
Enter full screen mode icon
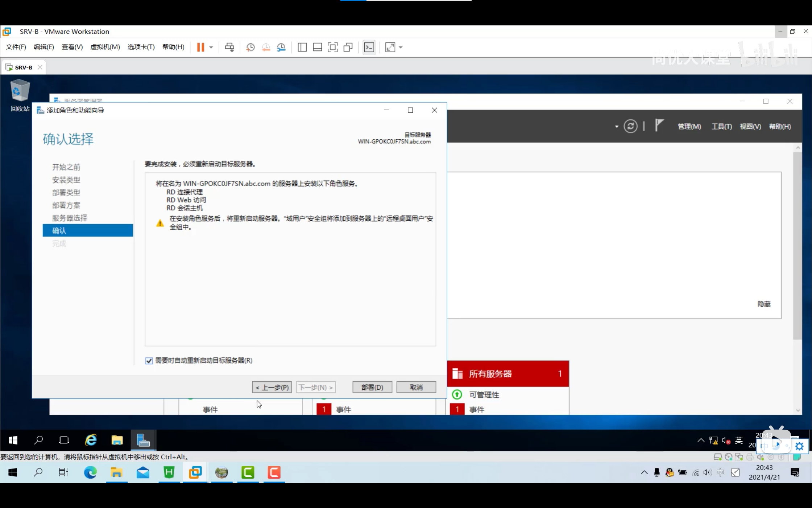pyautogui.click(x=332, y=47)
